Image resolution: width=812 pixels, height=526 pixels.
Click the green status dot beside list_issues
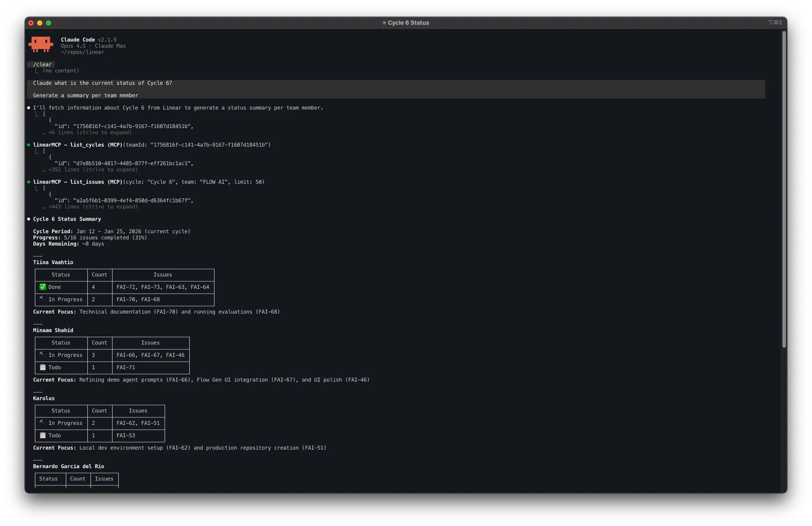click(29, 182)
